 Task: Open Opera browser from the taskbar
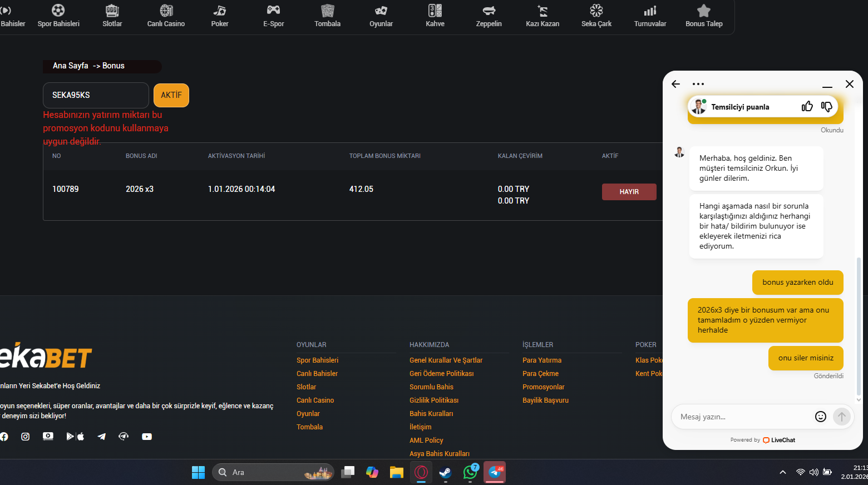pos(421,472)
